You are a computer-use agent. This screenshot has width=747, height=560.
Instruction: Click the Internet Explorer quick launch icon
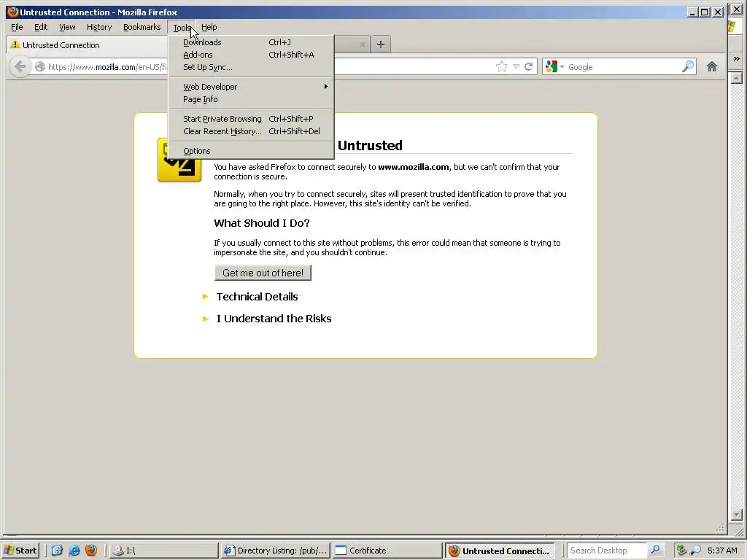pos(74,551)
